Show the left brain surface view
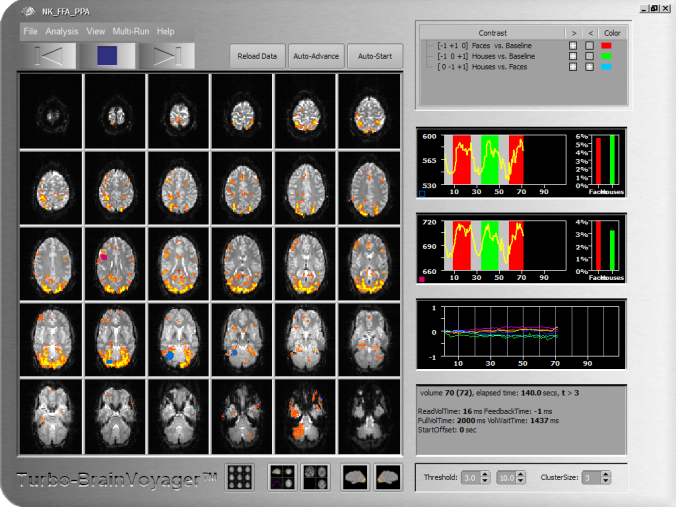This screenshot has height=507, width=676. click(x=354, y=478)
